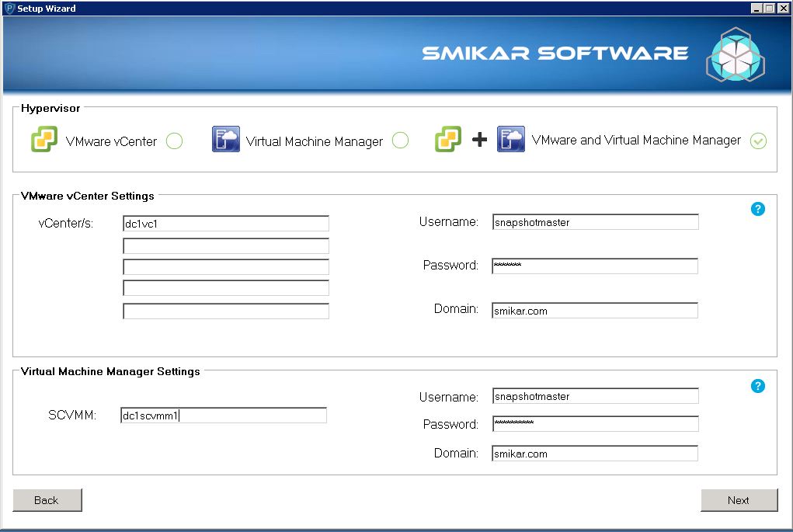The image size is (793, 532).
Task: Focus the vCenter Domain field
Action: coord(595,311)
